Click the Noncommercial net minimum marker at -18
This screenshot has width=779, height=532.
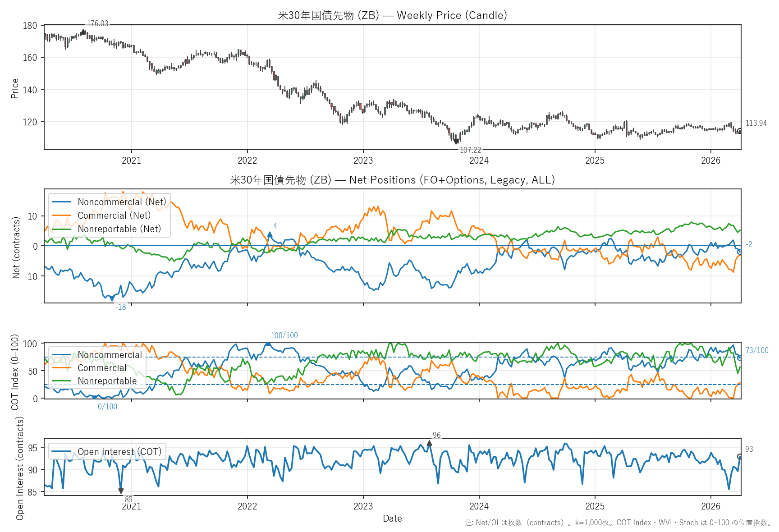(112, 298)
